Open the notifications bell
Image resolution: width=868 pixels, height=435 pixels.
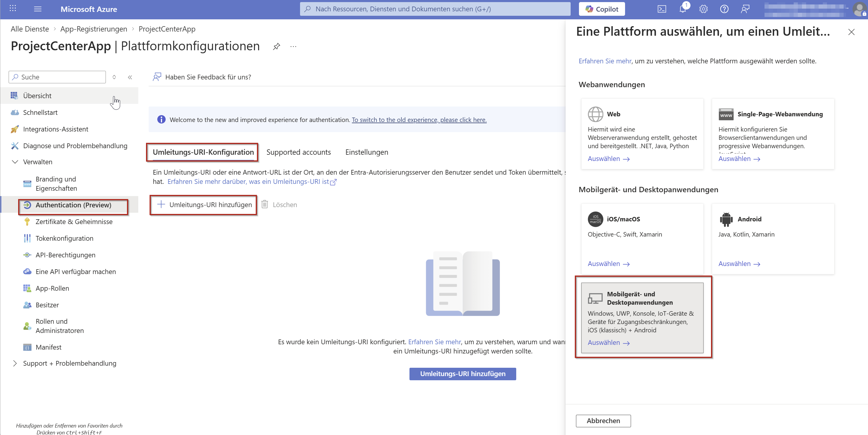(x=683, y=9)
